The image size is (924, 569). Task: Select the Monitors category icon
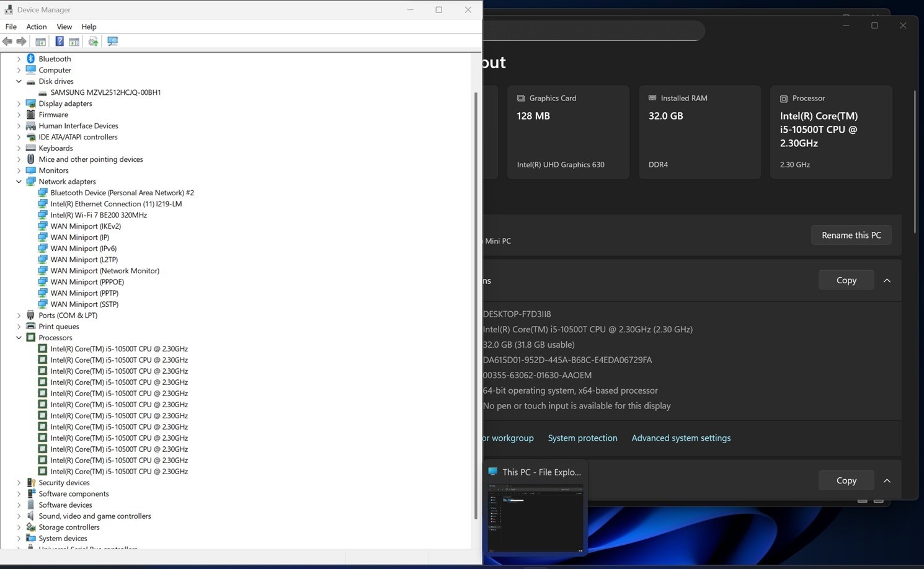tap(31, 170)
